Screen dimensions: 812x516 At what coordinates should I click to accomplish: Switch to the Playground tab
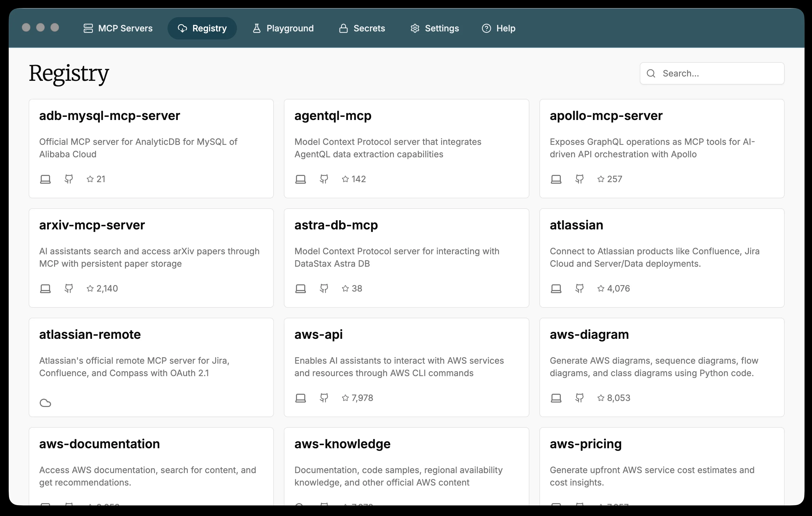(x=283, y=28)
